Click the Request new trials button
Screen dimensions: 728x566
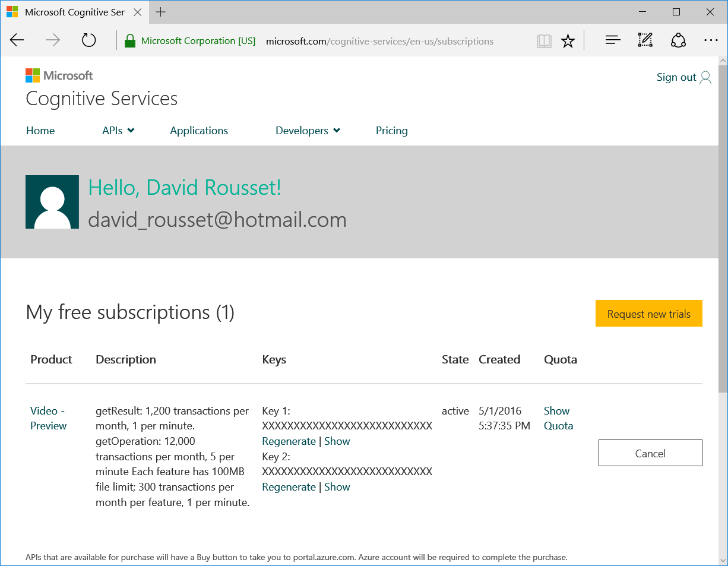point(649,314)
